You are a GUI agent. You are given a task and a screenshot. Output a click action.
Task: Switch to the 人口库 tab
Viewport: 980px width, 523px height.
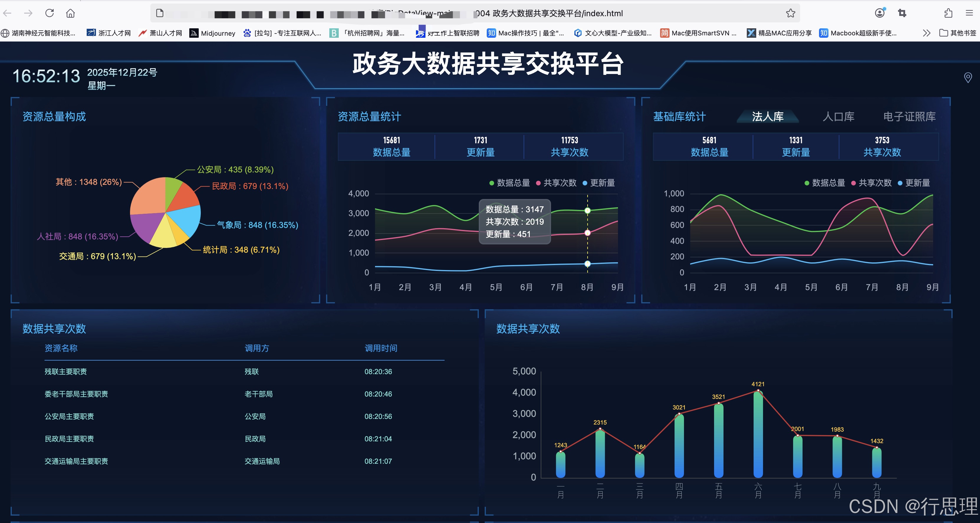838,116
